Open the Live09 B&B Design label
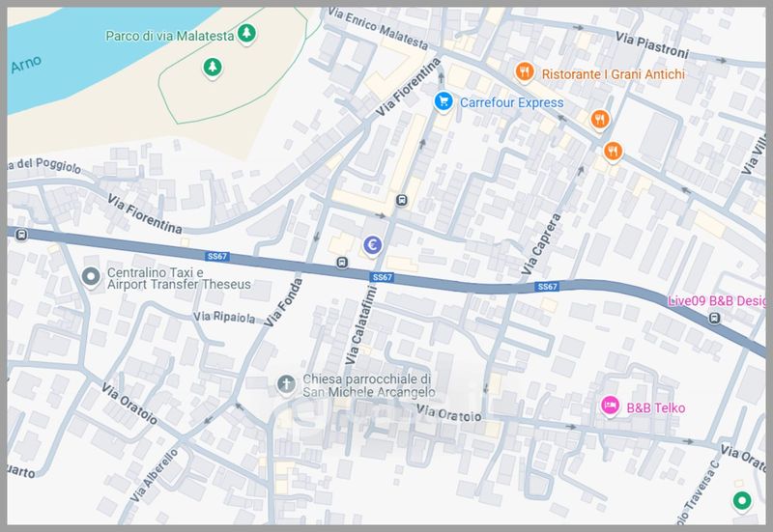 pyautogui.click(x=716, y=301)
